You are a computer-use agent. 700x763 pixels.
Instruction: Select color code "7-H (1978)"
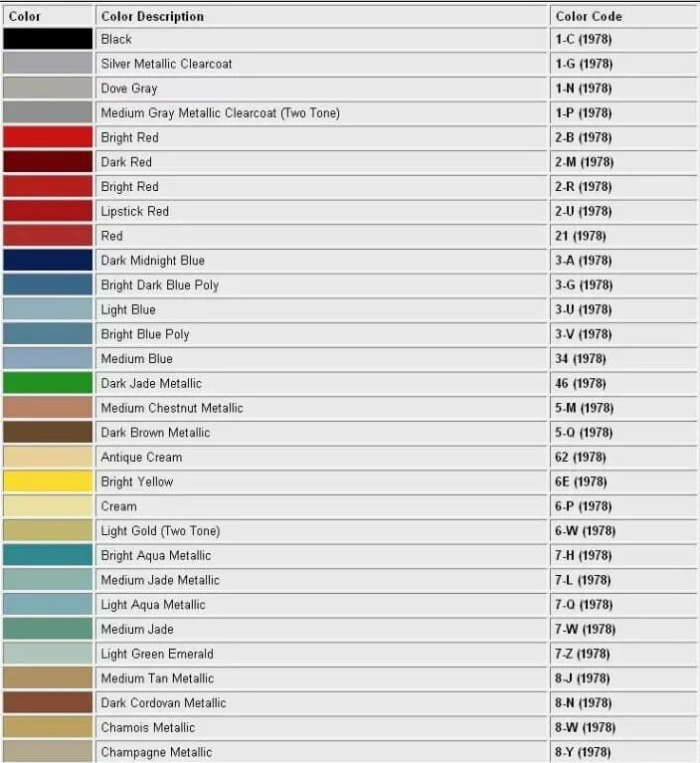[584, 555]
